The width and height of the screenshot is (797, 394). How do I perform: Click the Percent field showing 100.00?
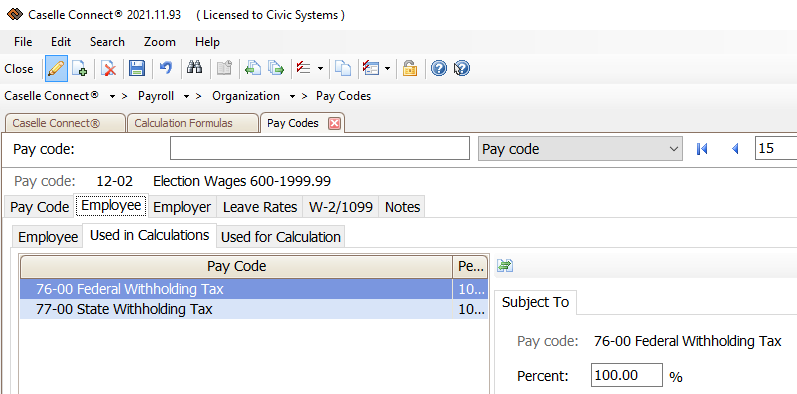(627, 375)
